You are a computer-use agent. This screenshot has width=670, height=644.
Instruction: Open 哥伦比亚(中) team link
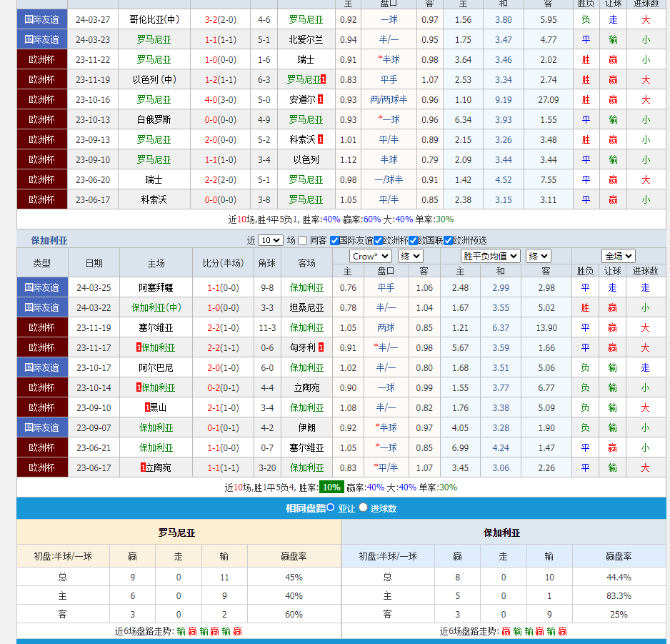pyautogui.click(x=154, y=20)
